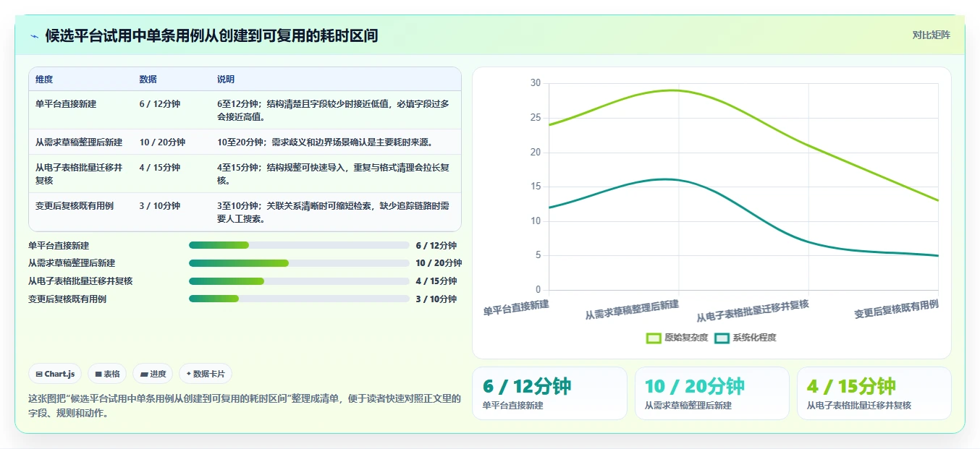Click the chart x-axis label 从电子表格批量迁移并复核

coord(753,311)
